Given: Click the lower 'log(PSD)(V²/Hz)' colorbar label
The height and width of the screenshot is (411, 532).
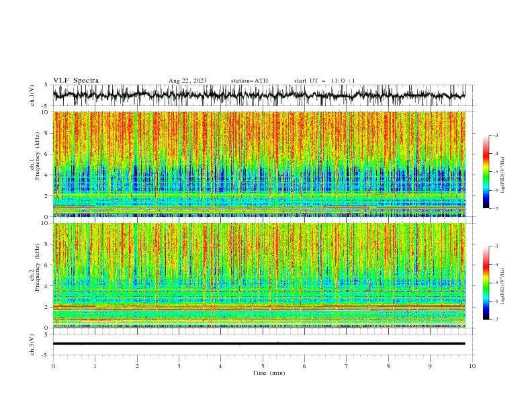Looking at the screenshot, I should (x=502, y=286).
